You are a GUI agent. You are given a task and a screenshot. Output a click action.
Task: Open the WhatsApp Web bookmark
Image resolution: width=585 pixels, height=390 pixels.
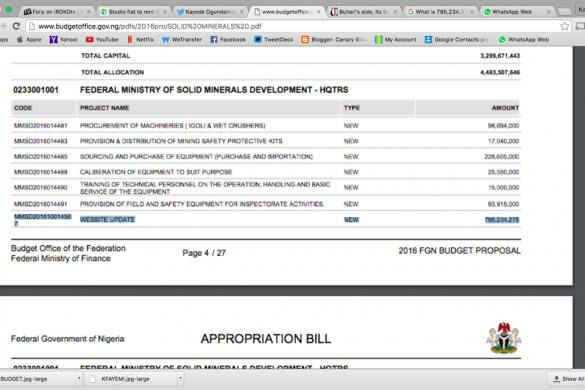point(523,39)
